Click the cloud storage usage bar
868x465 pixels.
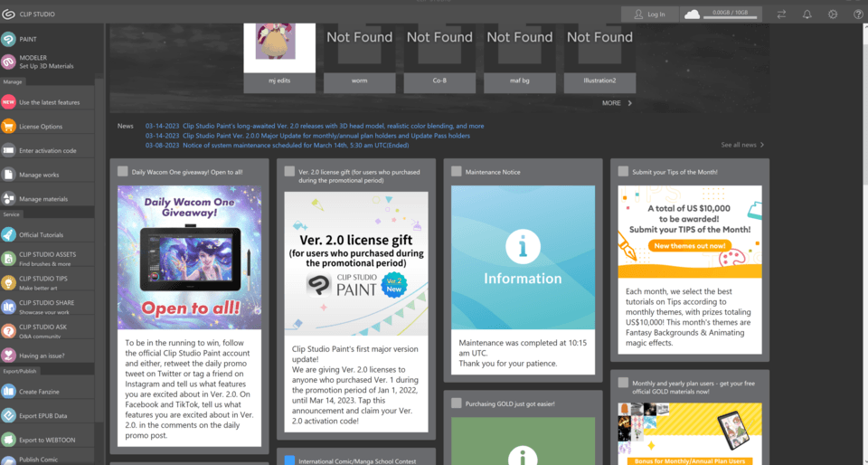click(731, 18)
